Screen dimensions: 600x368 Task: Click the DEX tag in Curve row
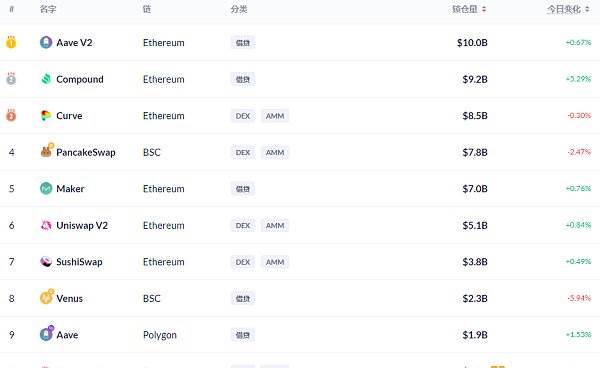pos(243,116)
